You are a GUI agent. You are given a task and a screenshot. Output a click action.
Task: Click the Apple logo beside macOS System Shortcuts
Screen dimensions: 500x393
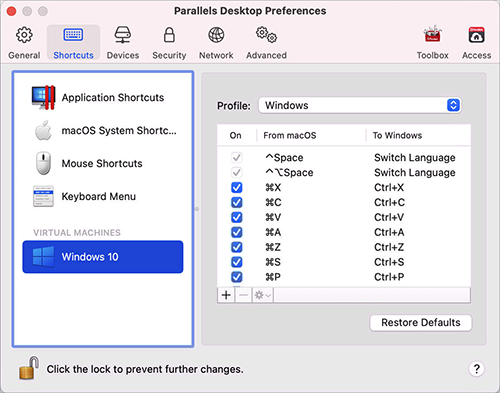click(44, 131)
